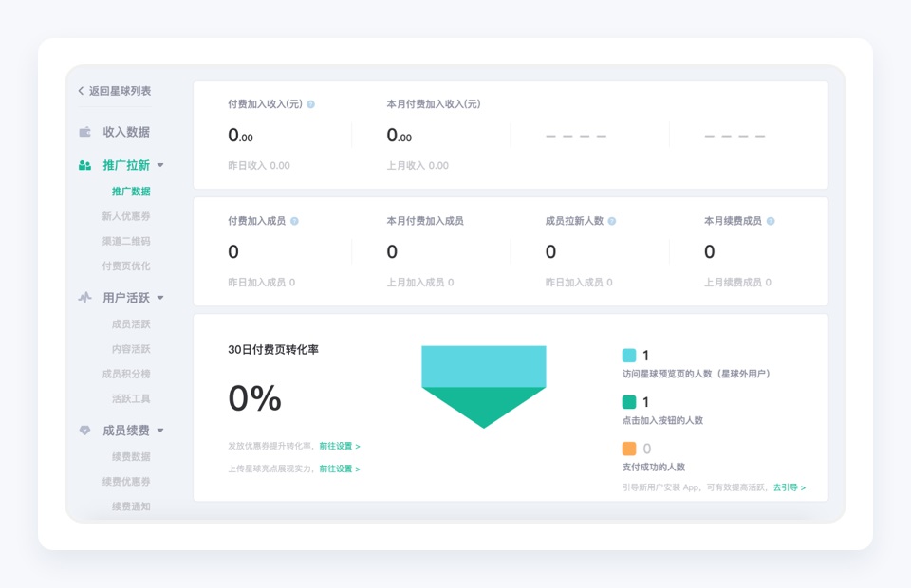Click the 成员续费 diamond icon
Viewport: 911px width, 588px height.
pos(84,431)
